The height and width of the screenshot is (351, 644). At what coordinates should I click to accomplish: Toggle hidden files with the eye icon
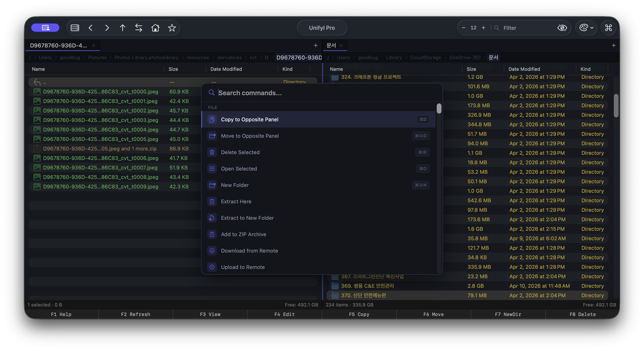coord(562,28)
